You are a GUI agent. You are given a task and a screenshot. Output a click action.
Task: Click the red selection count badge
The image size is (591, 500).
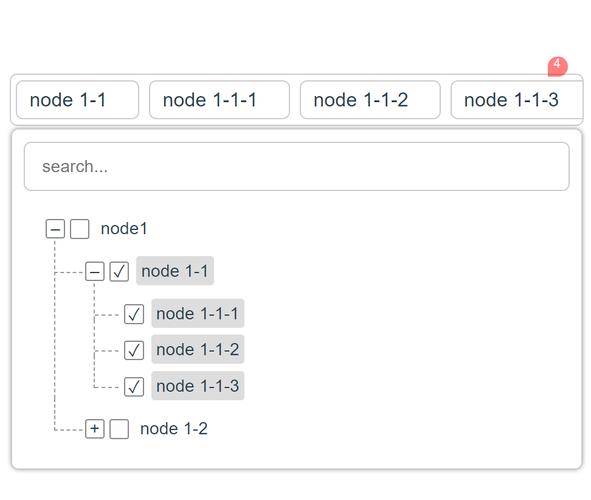click(x=557, y=66)
